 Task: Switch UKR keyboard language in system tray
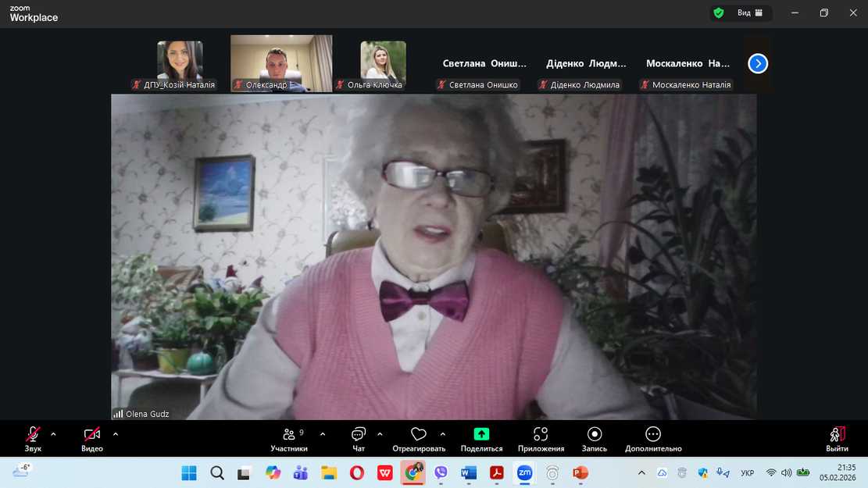click(747, 473)
